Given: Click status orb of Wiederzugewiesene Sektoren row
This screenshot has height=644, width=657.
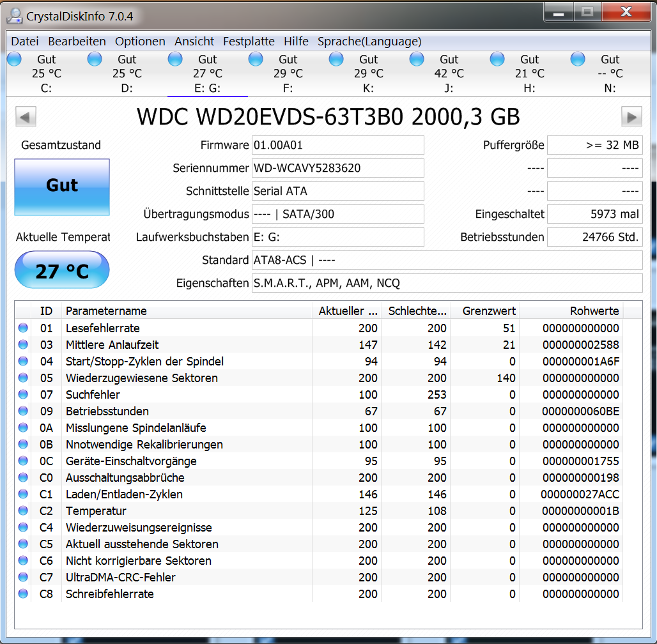Looking at the screenshot, I should click(23, 378).
